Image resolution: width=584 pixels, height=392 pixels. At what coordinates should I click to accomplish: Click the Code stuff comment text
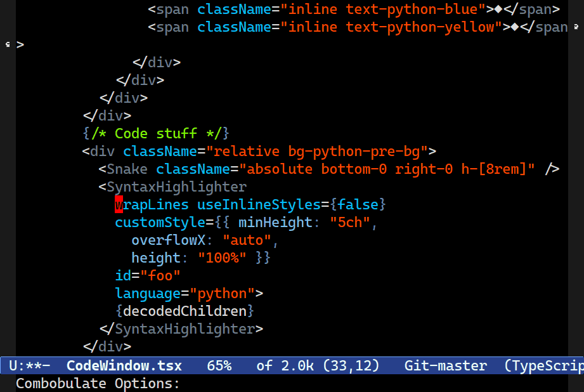[156, 133]
